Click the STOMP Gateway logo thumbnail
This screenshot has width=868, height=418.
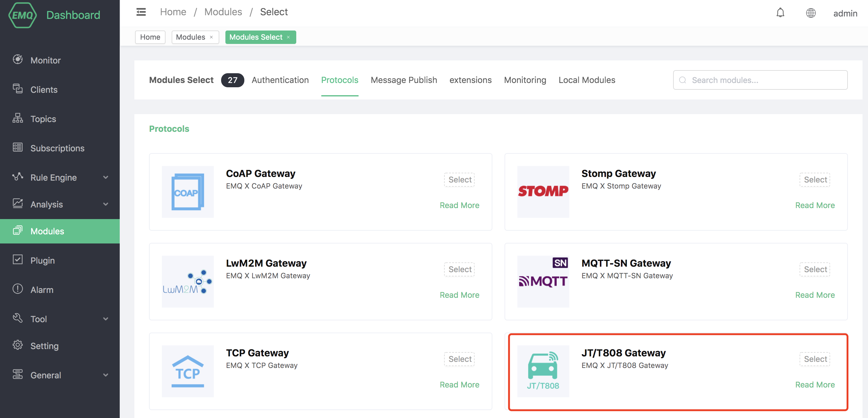(x=543, y=192)
